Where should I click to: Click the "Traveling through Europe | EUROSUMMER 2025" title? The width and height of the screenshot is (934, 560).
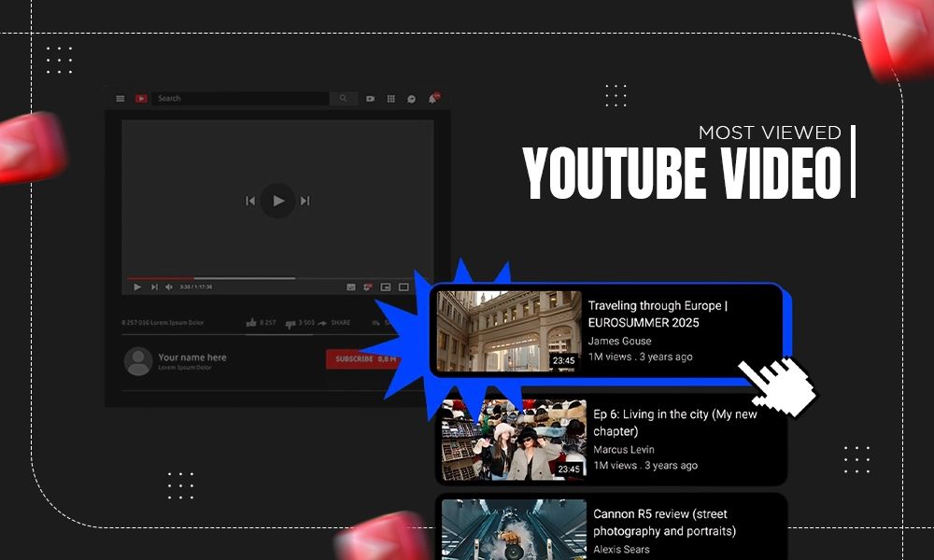click(x=658, y=315)
